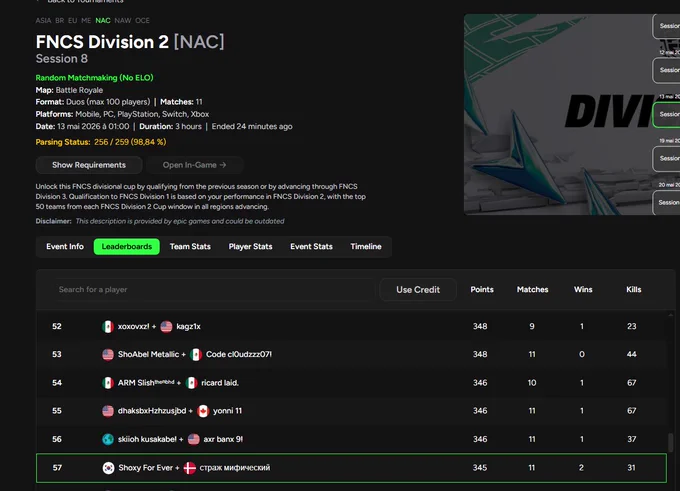Click Mexico flag beside ricard laid.
The width and height of the screenshot is (680, 491).
[191, 383]
